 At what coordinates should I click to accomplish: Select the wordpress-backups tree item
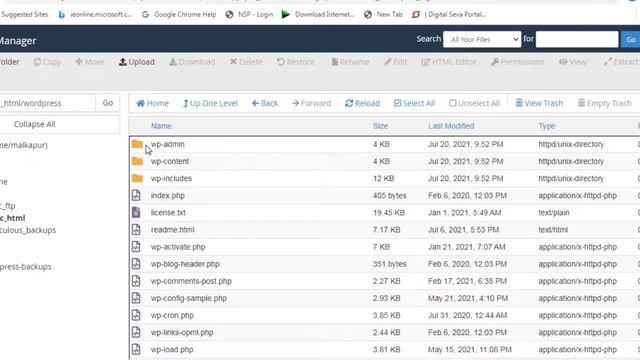coord(26,267)
